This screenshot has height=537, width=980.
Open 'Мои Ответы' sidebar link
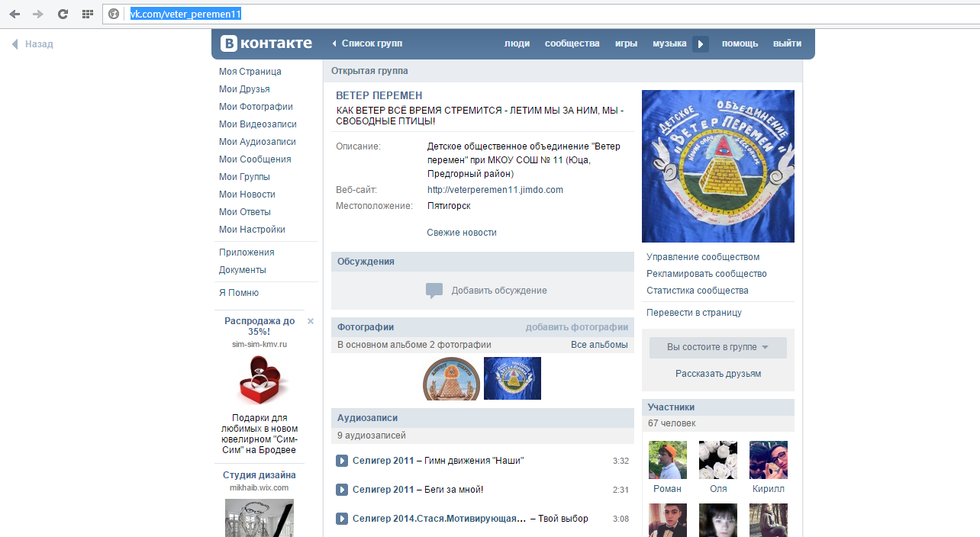pos(245,212)
